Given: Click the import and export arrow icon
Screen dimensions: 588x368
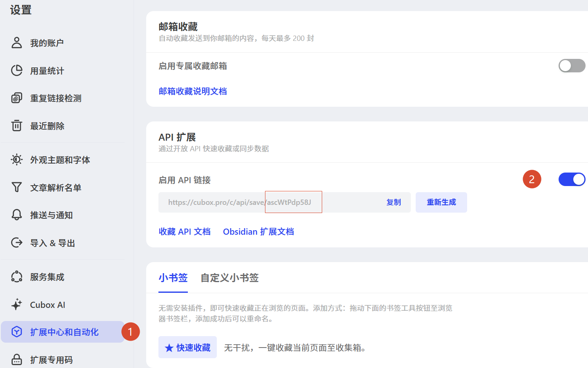Looking at the screenshot, I should click(17, 242).
